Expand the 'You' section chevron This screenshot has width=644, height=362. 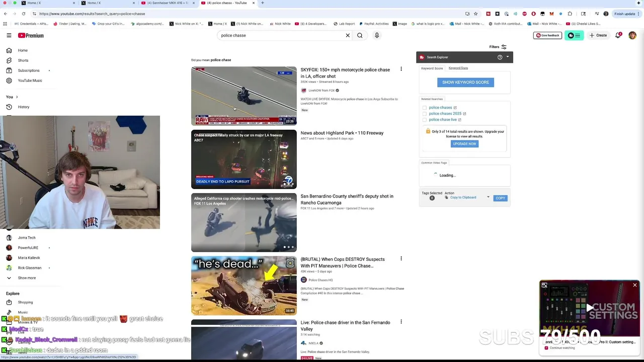(17, 97)
